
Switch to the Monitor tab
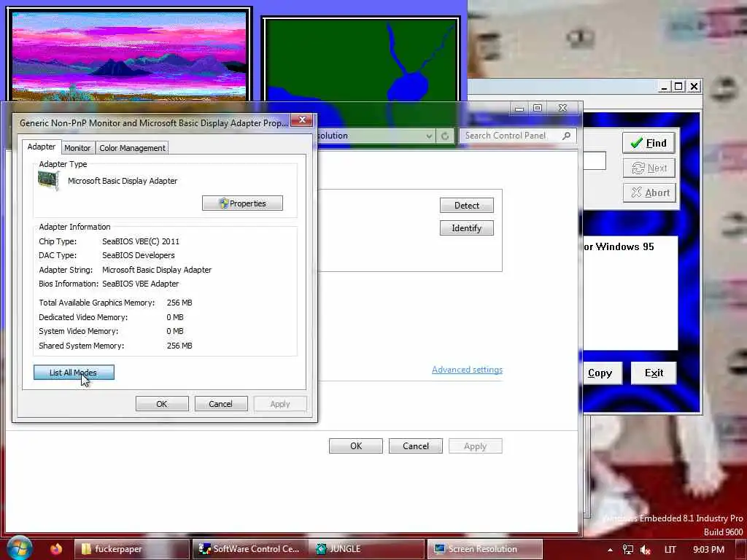coord(77,148)
